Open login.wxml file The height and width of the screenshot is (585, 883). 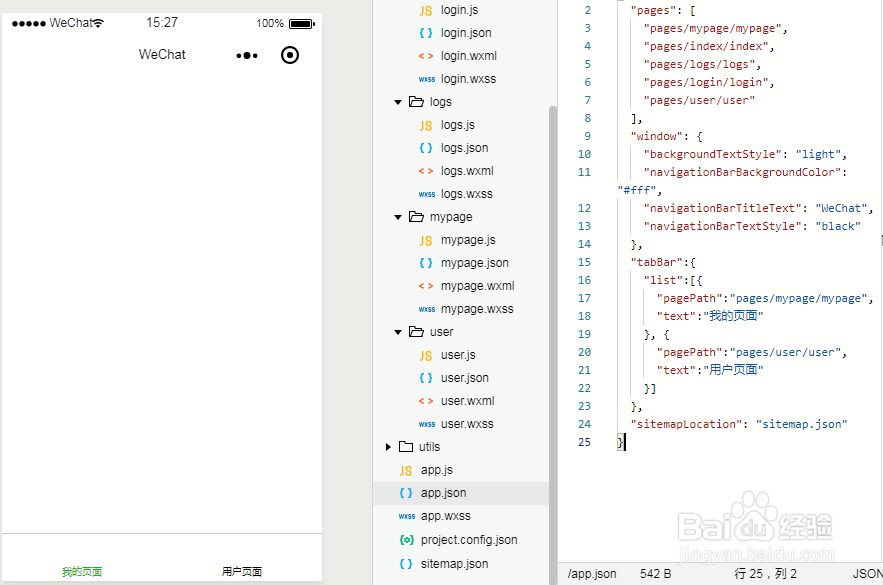469,56
